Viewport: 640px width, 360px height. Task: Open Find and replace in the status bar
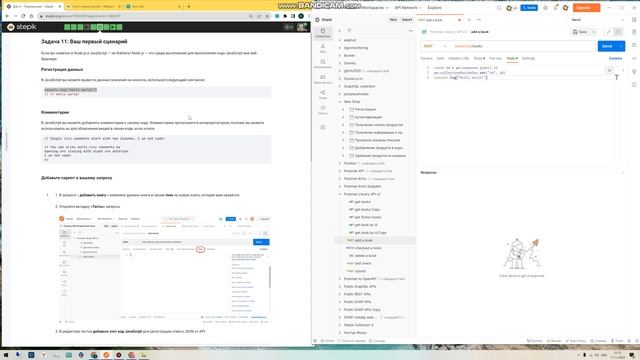click(x=351, y=341)
